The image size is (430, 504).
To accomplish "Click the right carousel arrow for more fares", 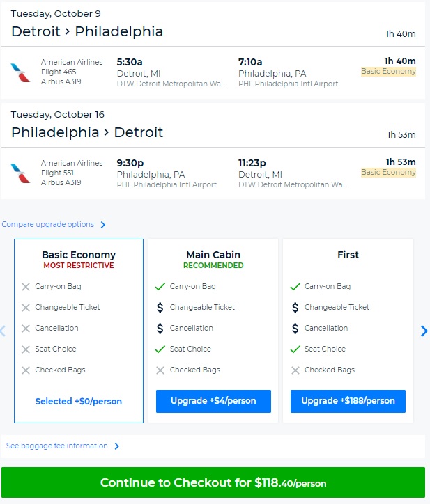I will click(424, 331).
